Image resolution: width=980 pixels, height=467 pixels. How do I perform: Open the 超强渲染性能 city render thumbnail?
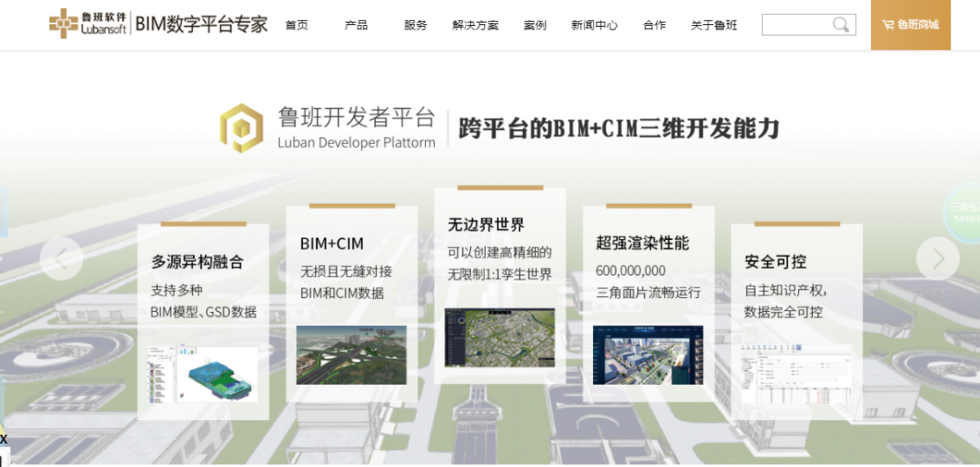(648, 355)
